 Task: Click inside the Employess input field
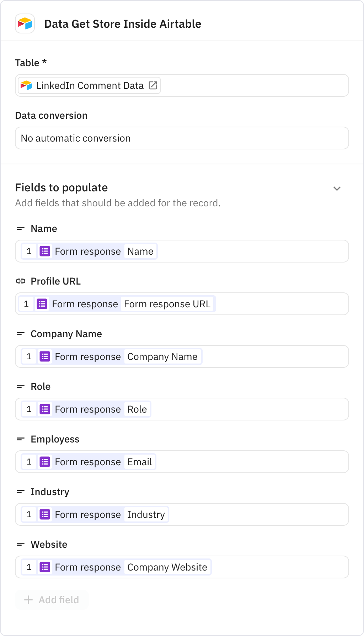tap(182, 462)
